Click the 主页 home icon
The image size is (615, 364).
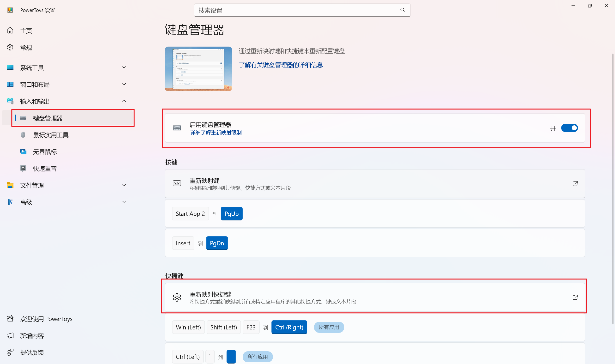10,30
